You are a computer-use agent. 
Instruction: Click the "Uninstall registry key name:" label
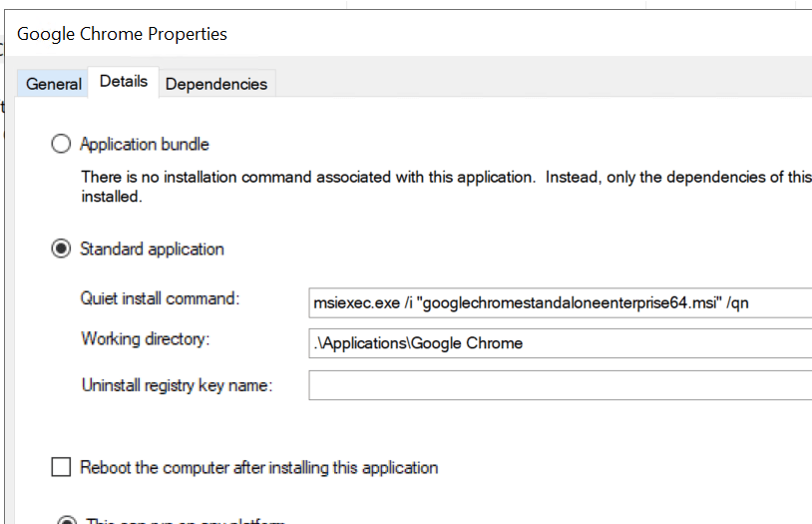pos(177,385)
